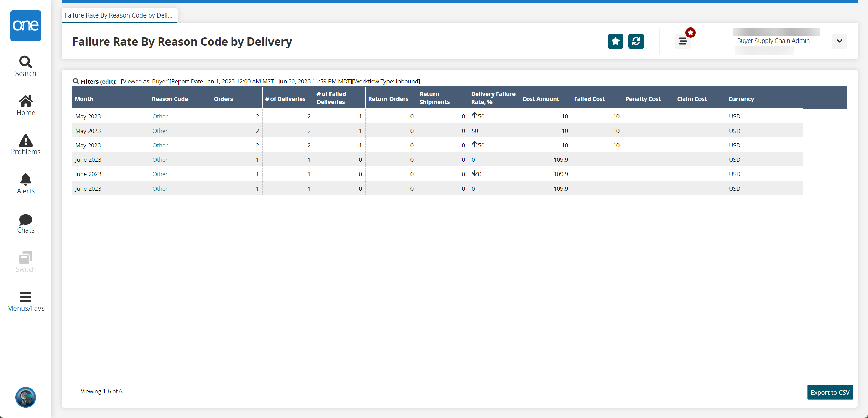Click the Filters edit link

pyautogui.click(x=107, y=82)
